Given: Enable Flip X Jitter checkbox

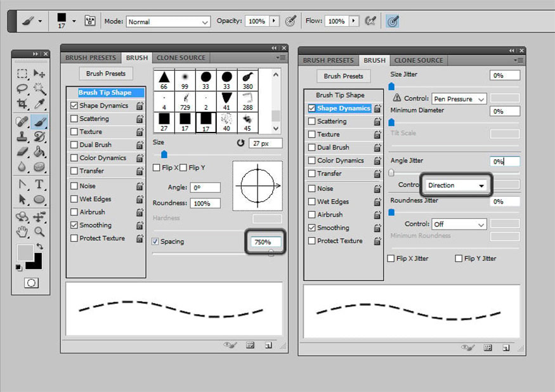Looking at the screenshot, I should point(391,259).
